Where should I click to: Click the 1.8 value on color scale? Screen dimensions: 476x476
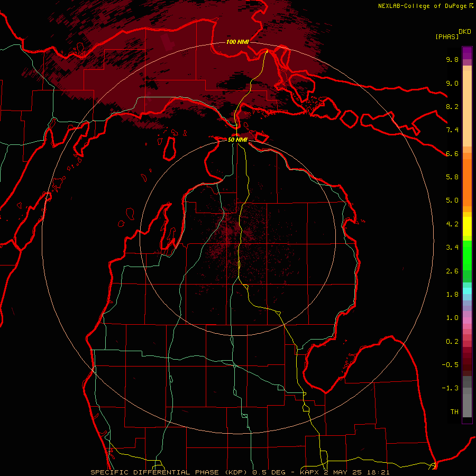pos(452,295)
